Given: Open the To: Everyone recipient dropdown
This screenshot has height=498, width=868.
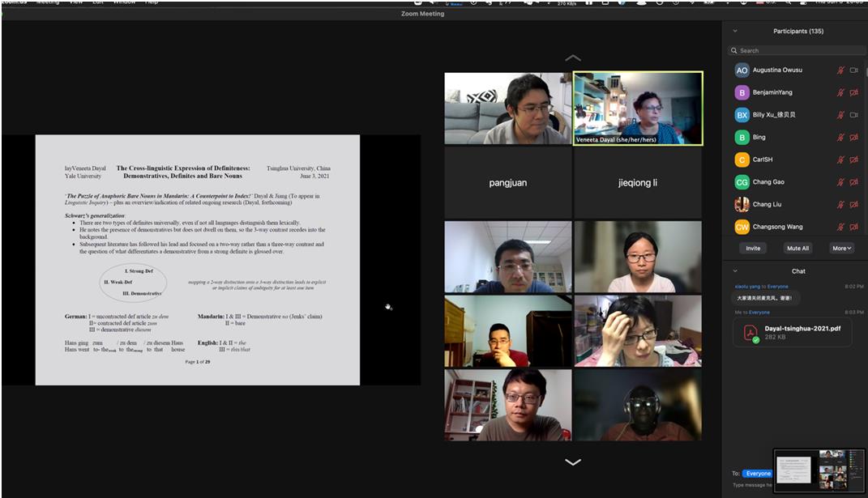Looking at the screenshot, I should click(758, 474).
